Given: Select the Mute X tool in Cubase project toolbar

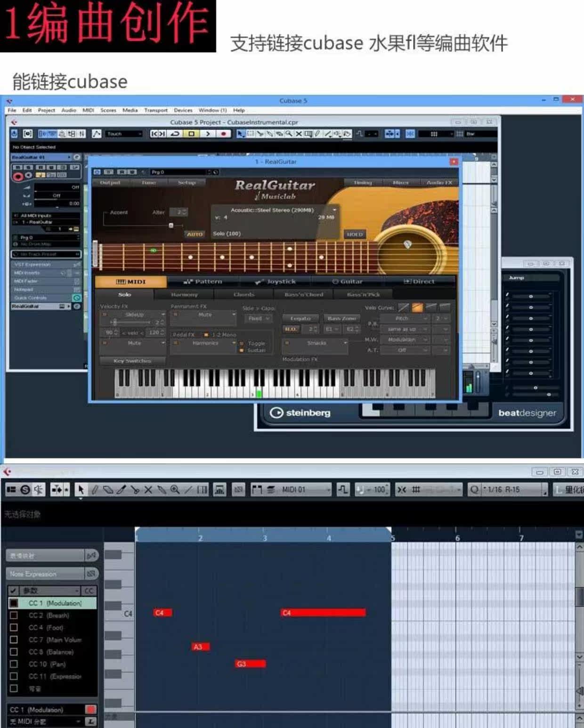Looking at the screenshot, I should pyautogui.click(x=299, y=134).
